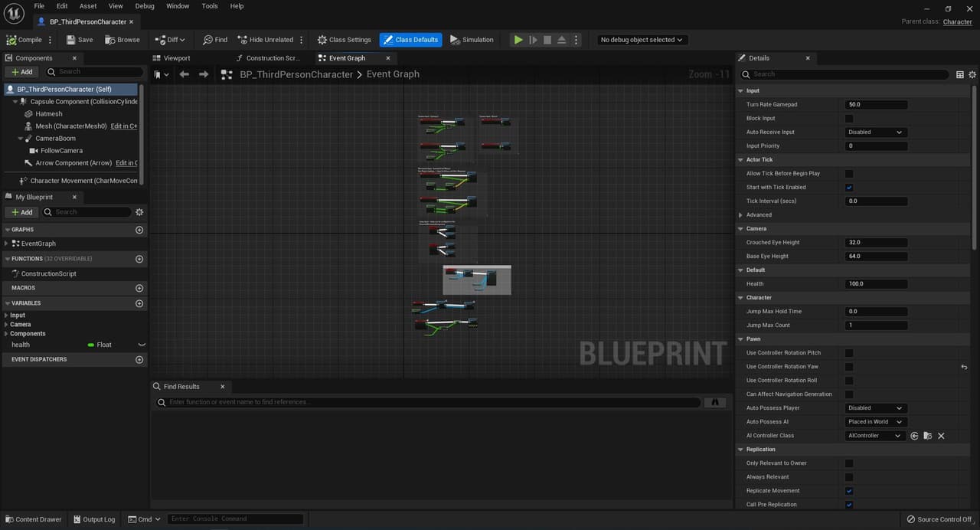Screen dimensions: 980x530
Task: Save the blueprint
Action: click(x=80, y=40)
